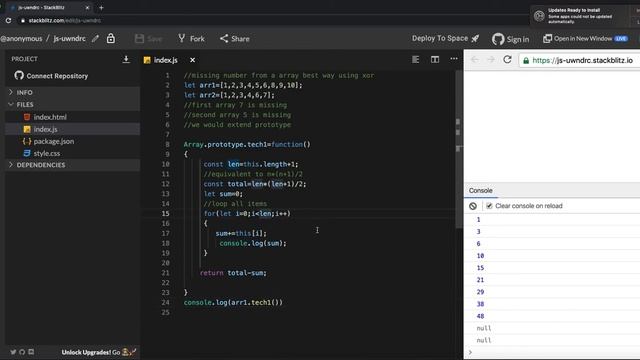Viewport: 640px width, 360px height.
Task: Save the project
Action: tap(149, 39)
